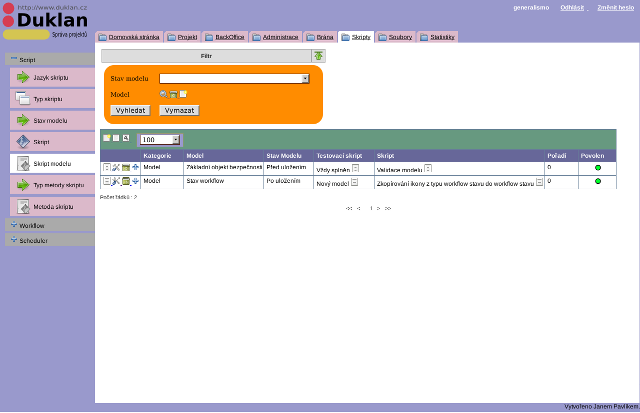Select Jazyk skriptu in sidebar

click(52, 77)
